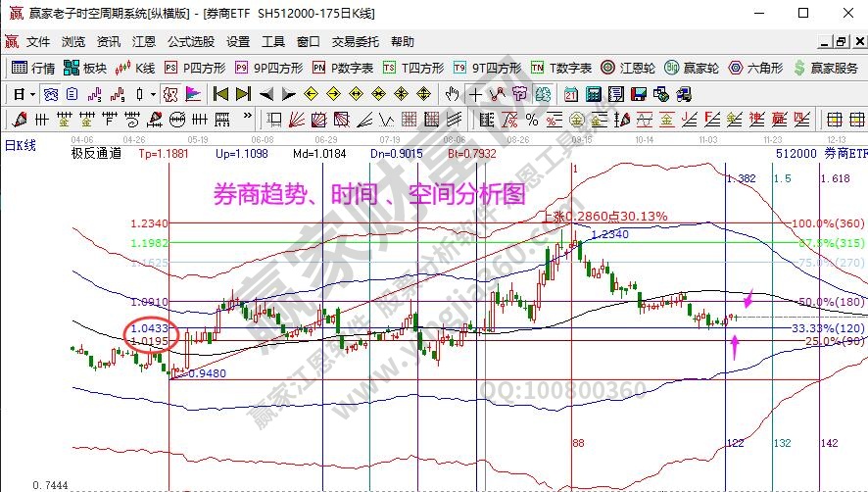868x492 pixels.
Task: Open the calendar icon showing 21
Action: pyautogui.click(x=571, y=94)
